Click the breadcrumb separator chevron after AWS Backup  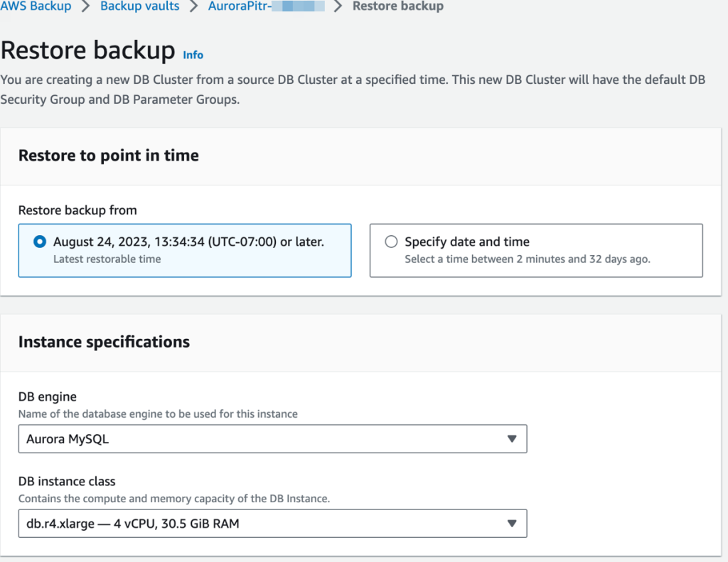[82, 6]
